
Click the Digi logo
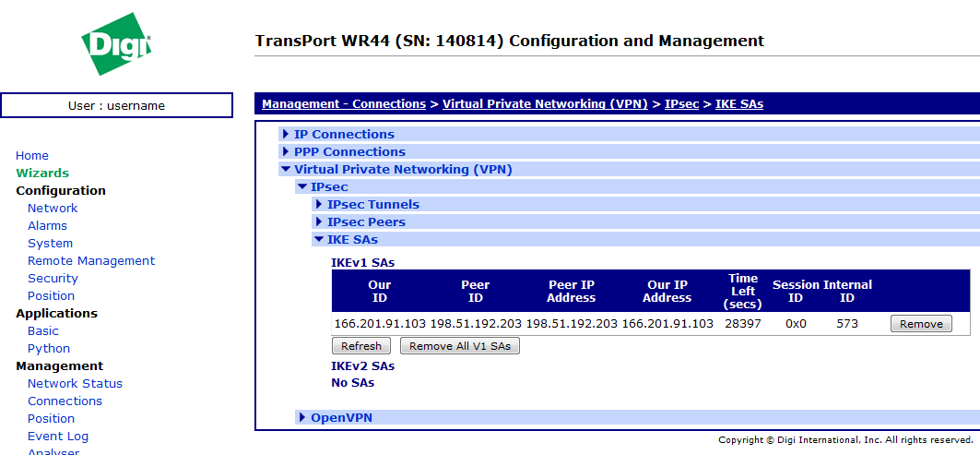(x=116, y=44)
